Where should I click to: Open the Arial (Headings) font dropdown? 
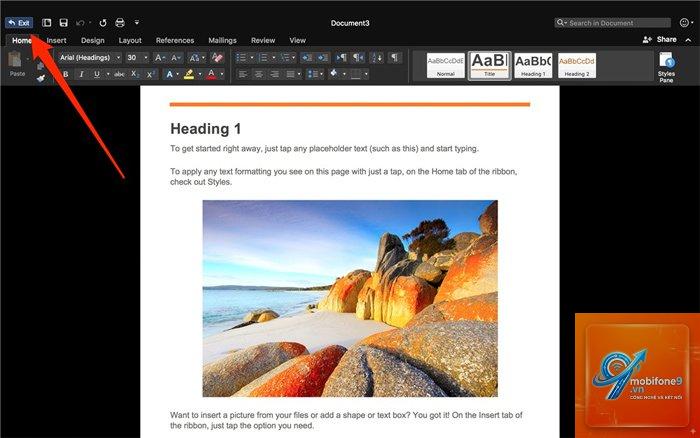[89, 58]
